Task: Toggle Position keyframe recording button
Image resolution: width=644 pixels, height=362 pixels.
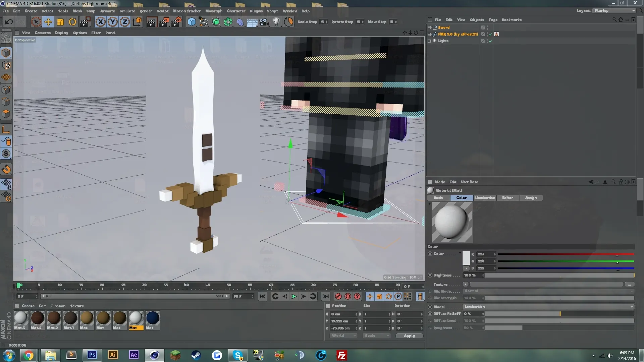Action: (x=370, y=296)
